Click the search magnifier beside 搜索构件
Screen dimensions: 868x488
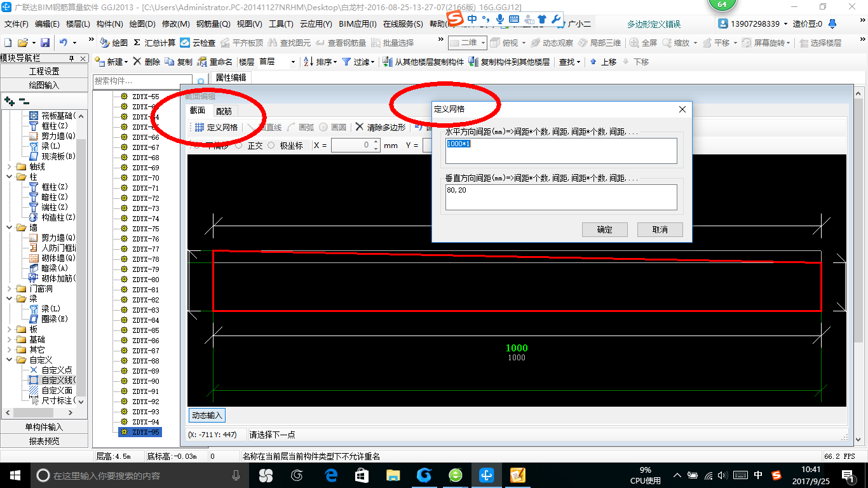[x=201, y=81]
